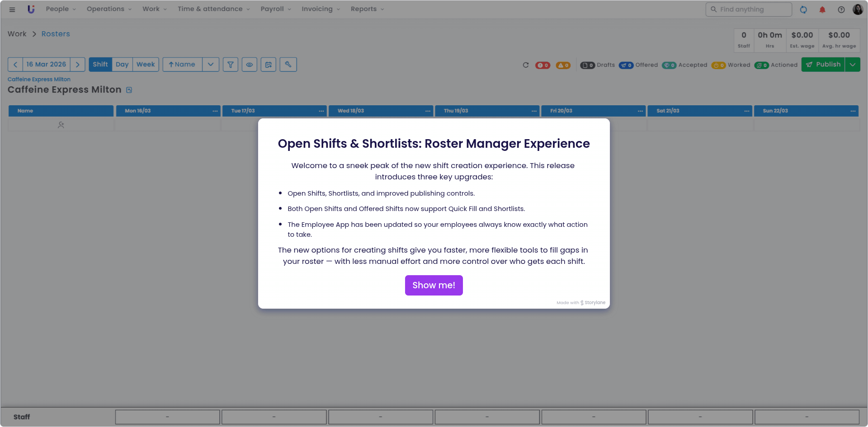
Task: Click the roster refresh icon beside error badges
Action: pyautogui.click(x=525, y=65)
